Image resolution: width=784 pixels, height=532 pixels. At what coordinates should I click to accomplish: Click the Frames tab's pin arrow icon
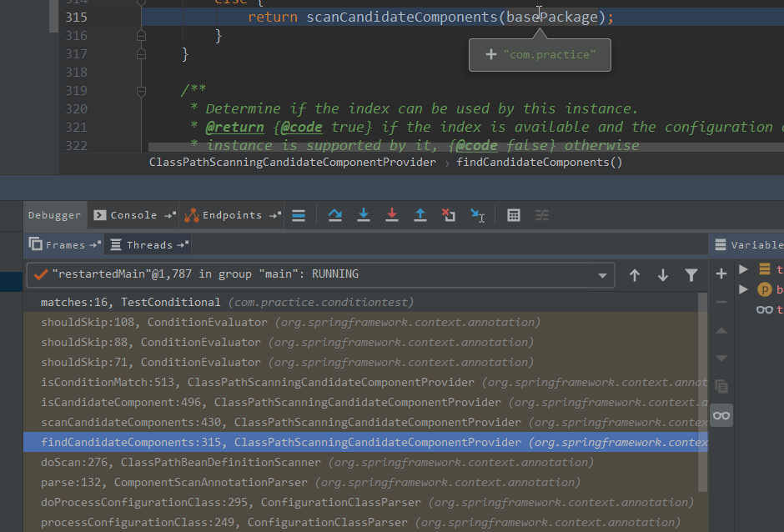point(95,244)
